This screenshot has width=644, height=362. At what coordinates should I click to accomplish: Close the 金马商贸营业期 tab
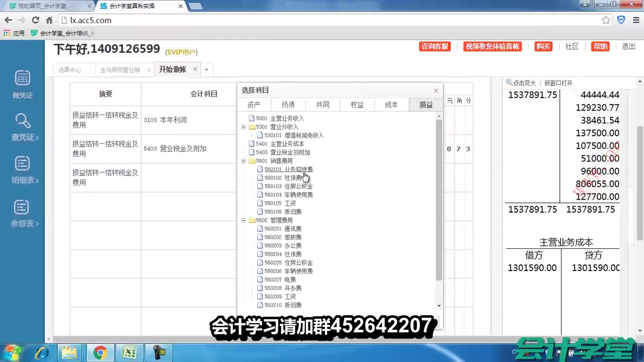[x=149, y=70]
